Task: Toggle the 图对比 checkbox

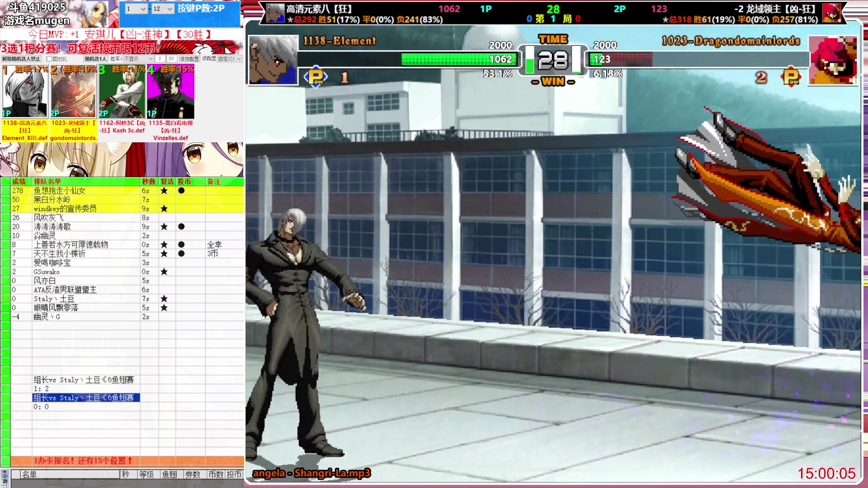Action: tap(49, 59)
